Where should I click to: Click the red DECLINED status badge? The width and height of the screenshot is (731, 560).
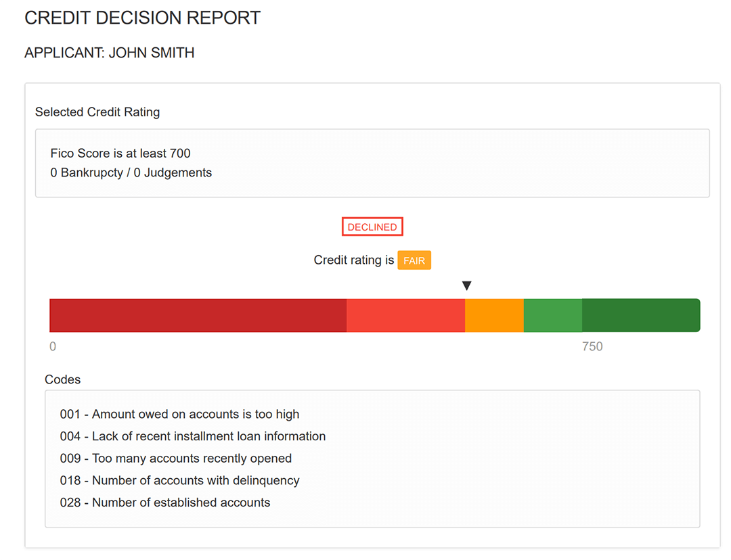pyautogui.click(x=372, y=227)
